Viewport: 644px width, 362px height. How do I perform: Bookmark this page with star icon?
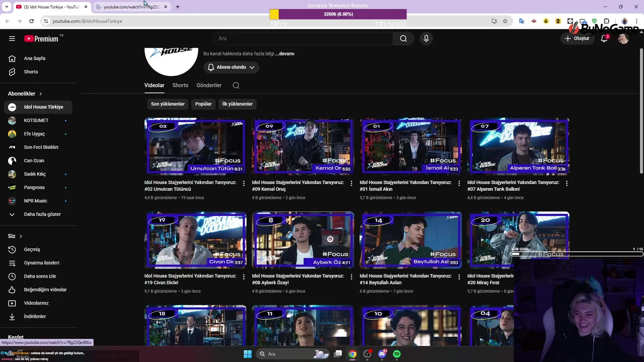(505, 21)
